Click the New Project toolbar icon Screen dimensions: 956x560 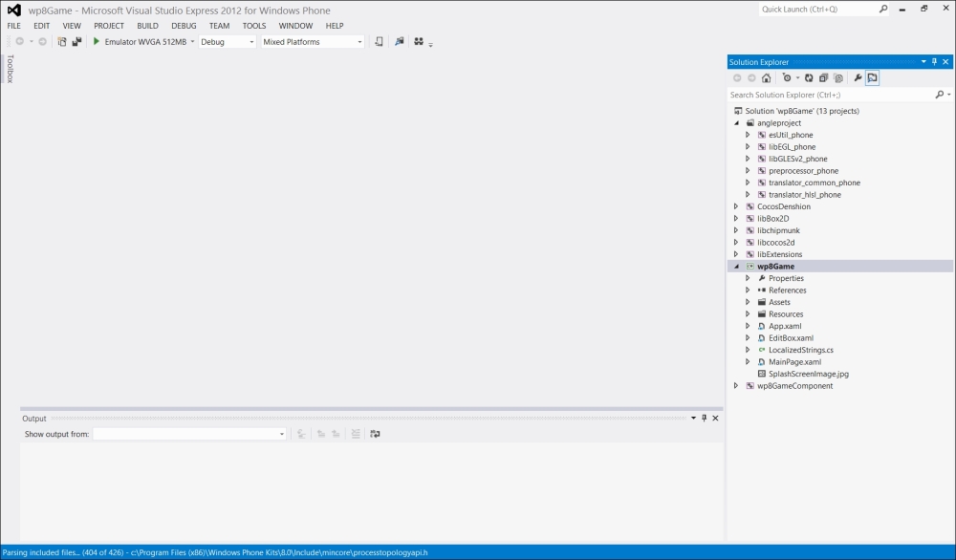(x=61, y=42)
